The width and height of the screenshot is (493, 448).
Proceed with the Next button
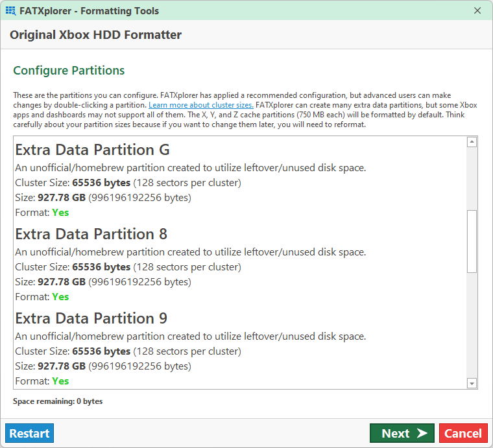402,433
